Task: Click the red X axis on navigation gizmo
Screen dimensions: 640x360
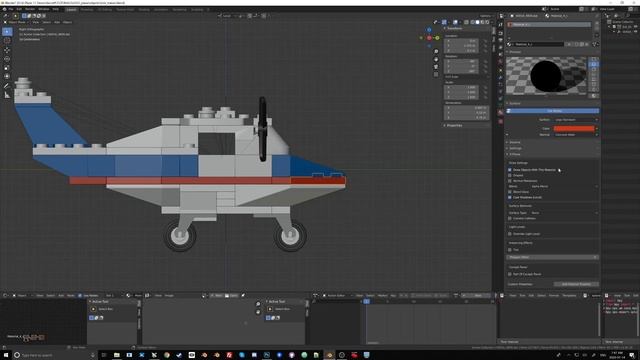Action: [x=429, y=38]
